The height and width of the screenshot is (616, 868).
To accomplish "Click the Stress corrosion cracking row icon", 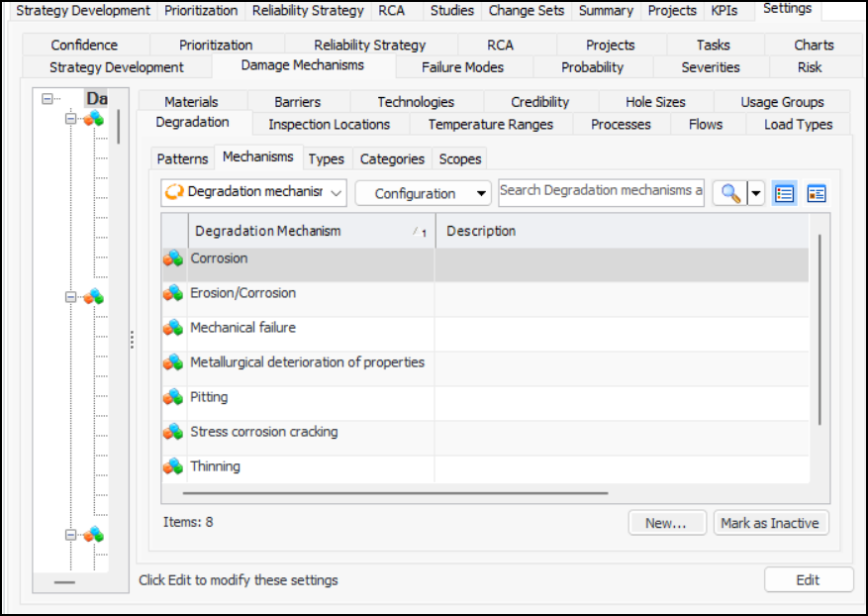I will coord(173,432).
